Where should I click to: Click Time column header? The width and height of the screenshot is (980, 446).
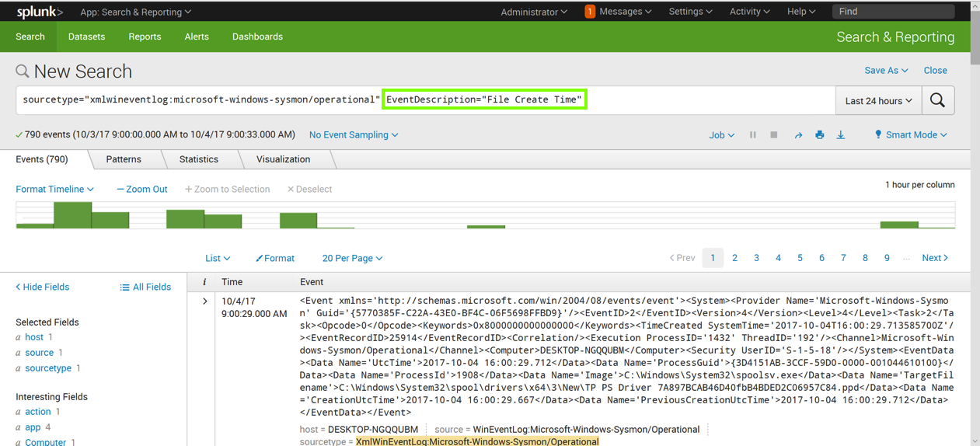(232, 282)
